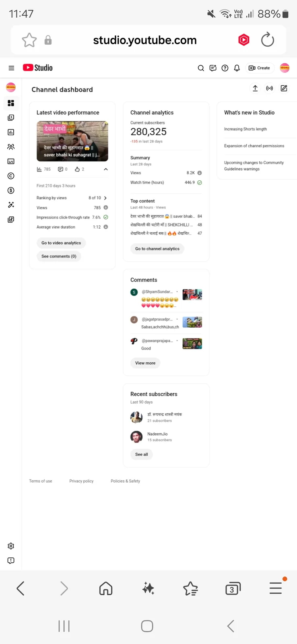Open the hamburger navigation menu
Viewport: 297px width, 644px height.
click(x=11, y=68)
